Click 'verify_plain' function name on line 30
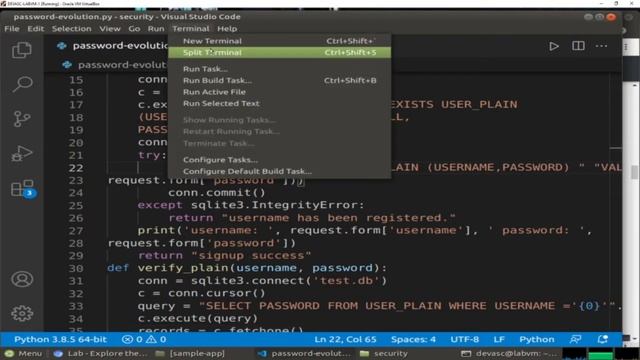 coord(182,268)
